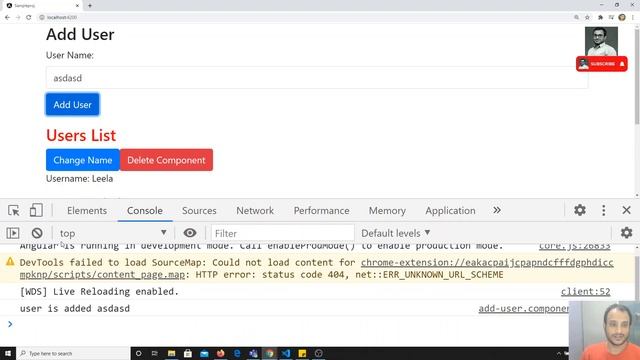Bookmark this page with the star icon

pyautogui.click(x=587, y=17)
